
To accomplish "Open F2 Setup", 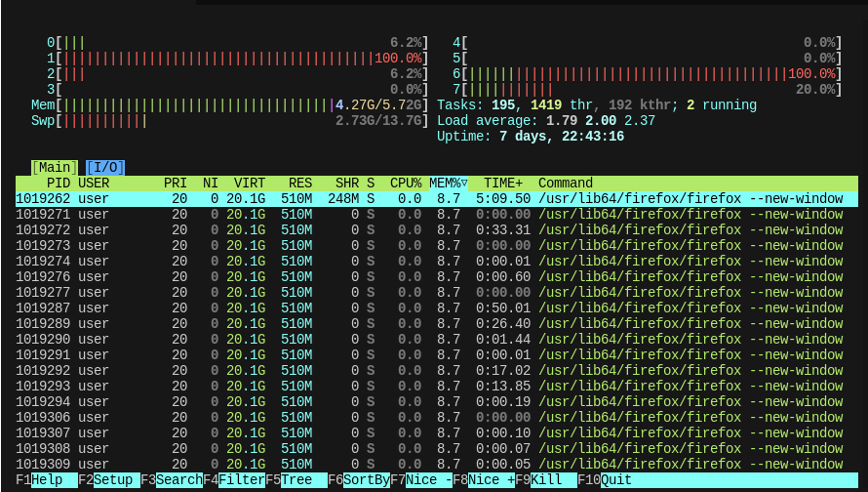I will coord(109,480).
